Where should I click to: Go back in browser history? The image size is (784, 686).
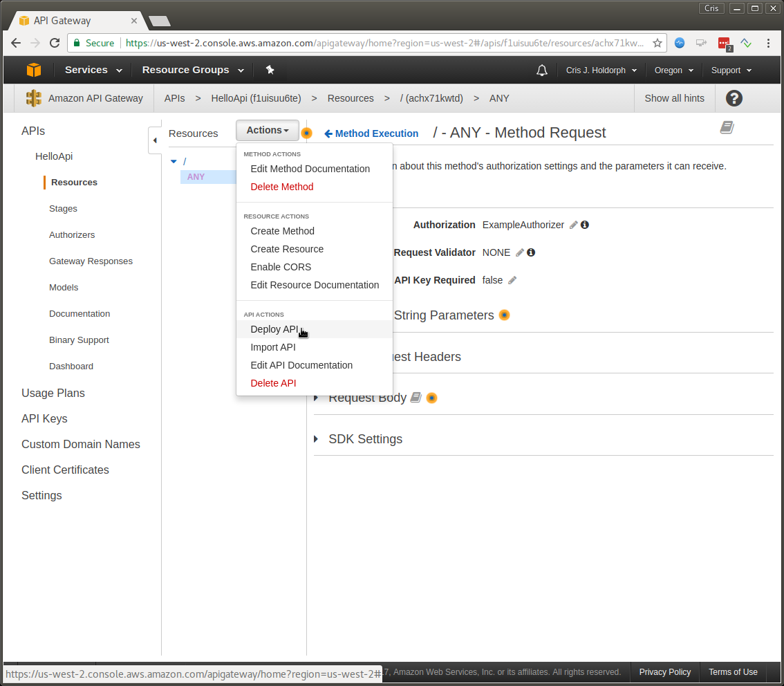click(x=16, y=43)
